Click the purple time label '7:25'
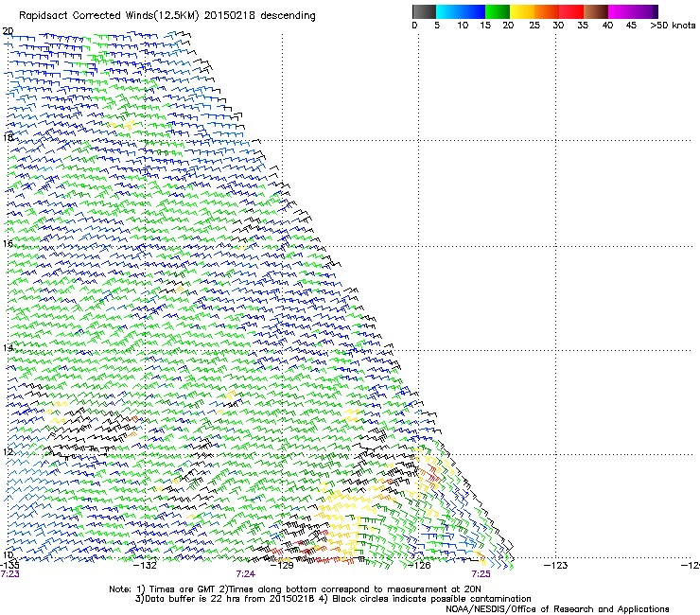 (481, 574)
